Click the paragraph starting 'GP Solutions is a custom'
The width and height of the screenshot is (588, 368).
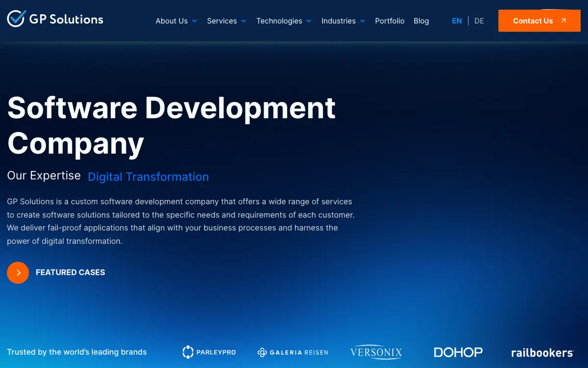[x=181, y=221]
